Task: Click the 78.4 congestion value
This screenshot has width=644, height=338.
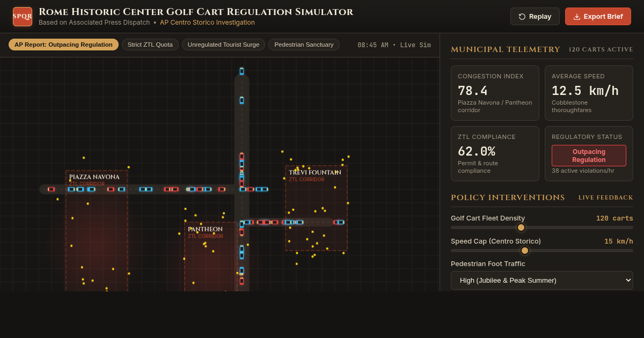Action: 473,91
